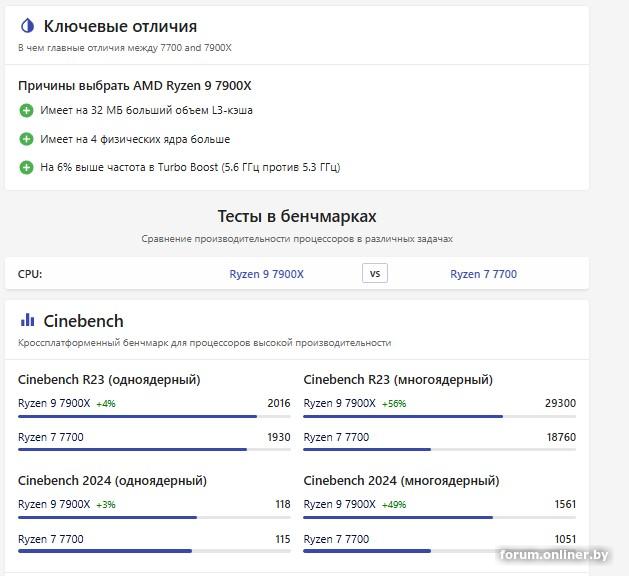The height and width of the screenshot is (576, 629).
Task: Click the green plus icon for 4 физических ядра
Action: pyautogui.click(x=27, y=139)
